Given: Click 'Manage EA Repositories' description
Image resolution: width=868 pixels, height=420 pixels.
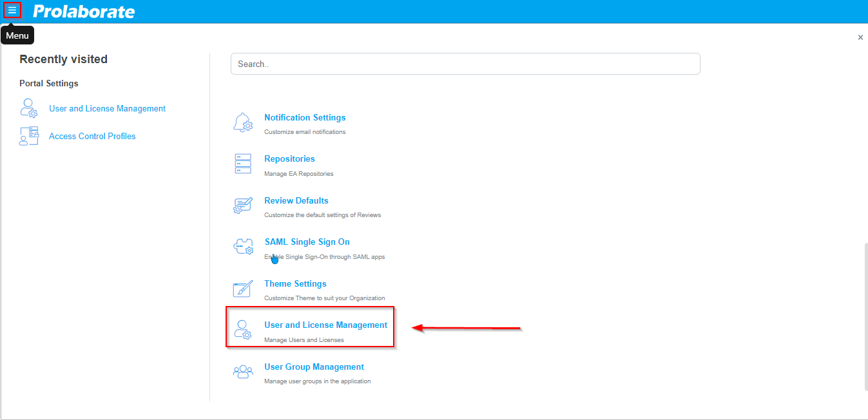Looking at the screenshot, I should (x=299, y=174).
